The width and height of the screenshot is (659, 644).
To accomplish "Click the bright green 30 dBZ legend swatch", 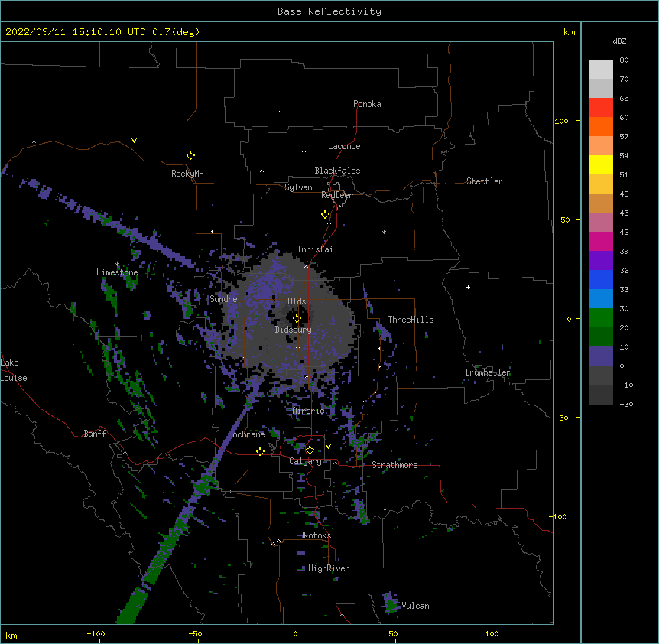I will [601, 318].
